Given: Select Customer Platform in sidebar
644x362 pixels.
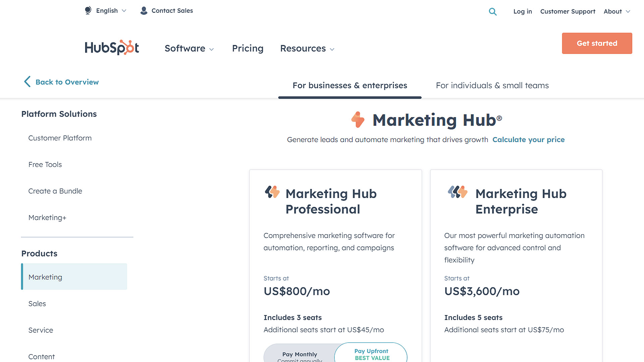Looking at the screenshot, I should pos(60,138).
